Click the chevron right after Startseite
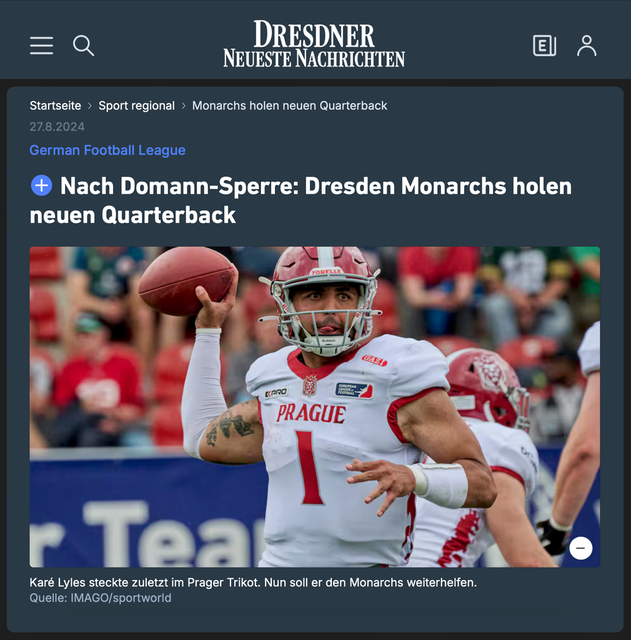 [x=90, y=106]
